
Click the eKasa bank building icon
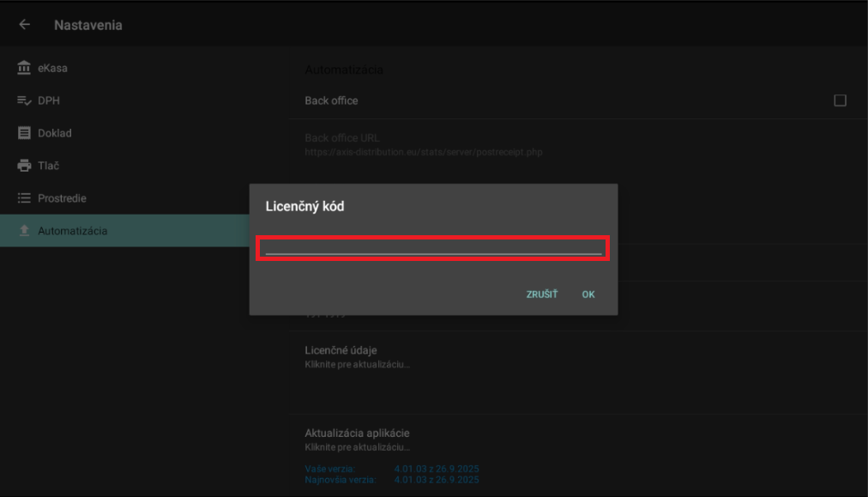pos(24,68)
